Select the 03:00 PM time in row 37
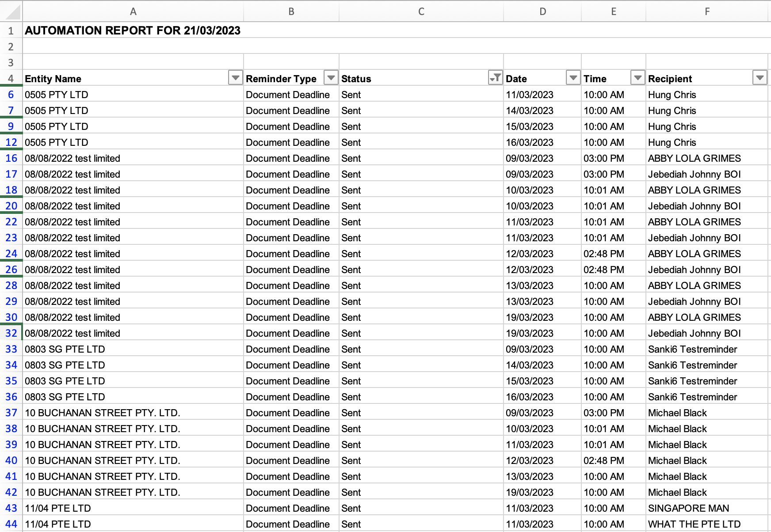Screen dimensions: 771x532 tap(604, 413)
